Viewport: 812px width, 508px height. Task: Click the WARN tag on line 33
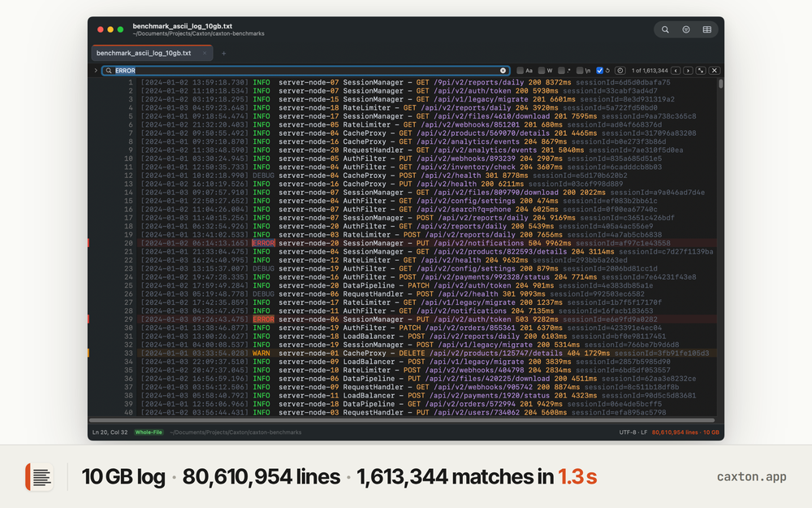pyautogui.click(x=261, y=353)
